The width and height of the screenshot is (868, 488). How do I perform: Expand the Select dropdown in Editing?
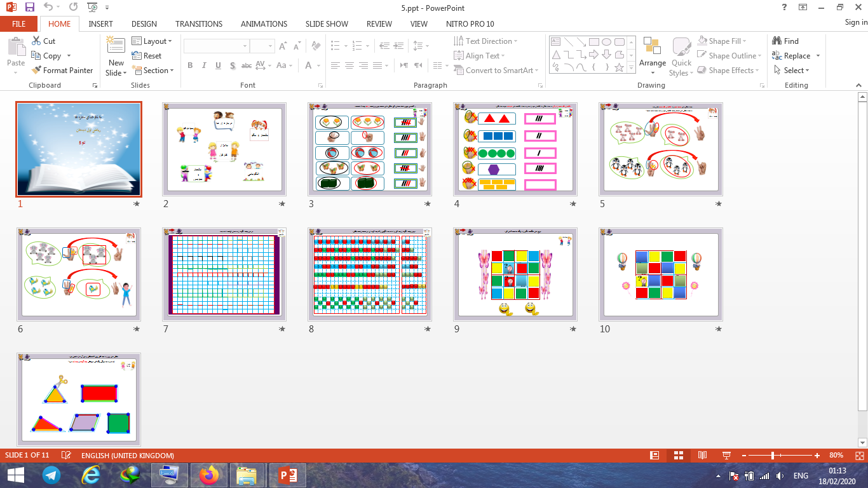click(x=792, y=71)
